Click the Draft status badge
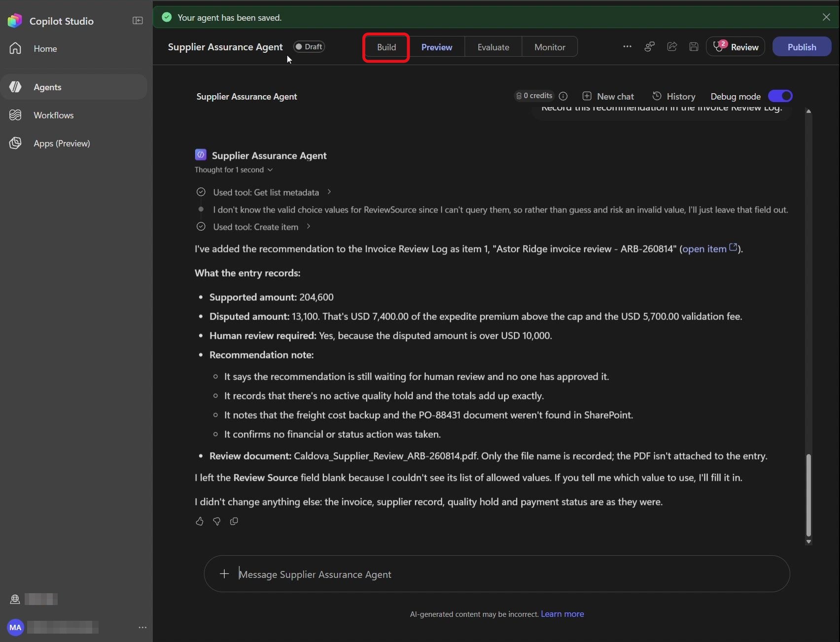The image size is (840, 642). (309, 47)
